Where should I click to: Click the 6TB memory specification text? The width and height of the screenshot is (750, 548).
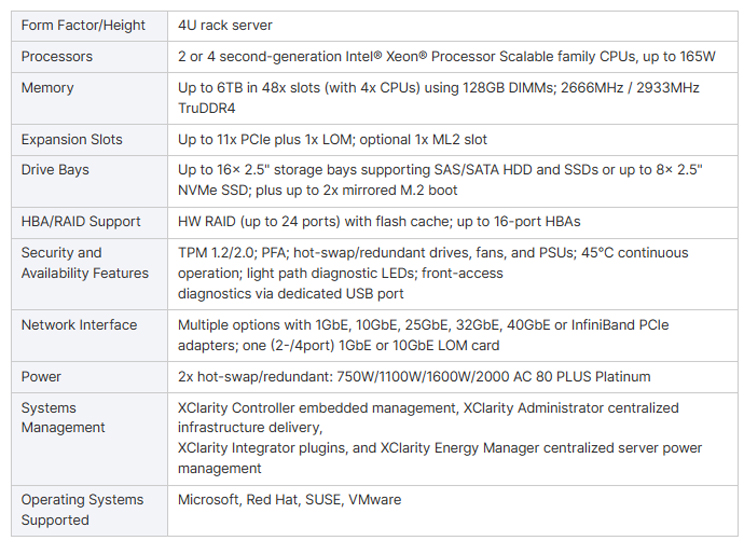pyautogui.click(x=439, y=98)
